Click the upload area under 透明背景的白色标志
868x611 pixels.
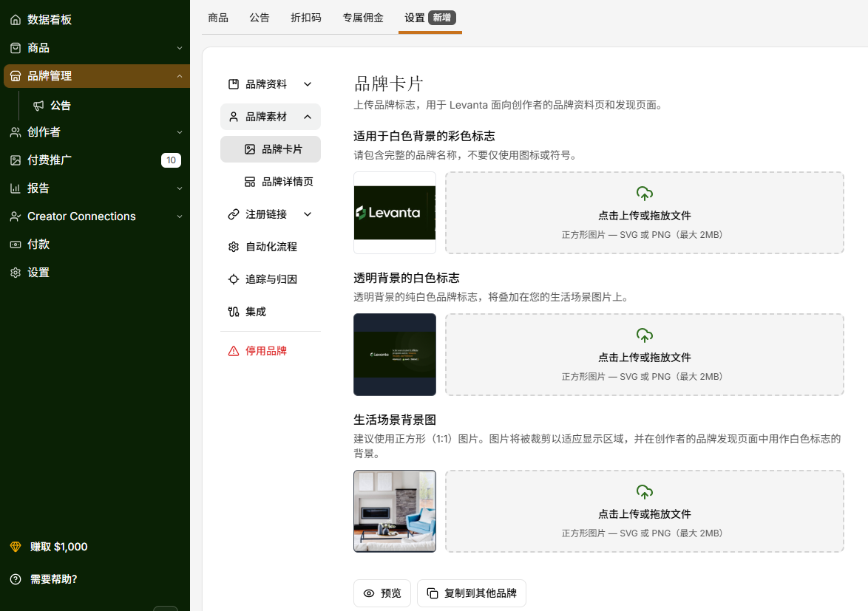coord(645,355)
